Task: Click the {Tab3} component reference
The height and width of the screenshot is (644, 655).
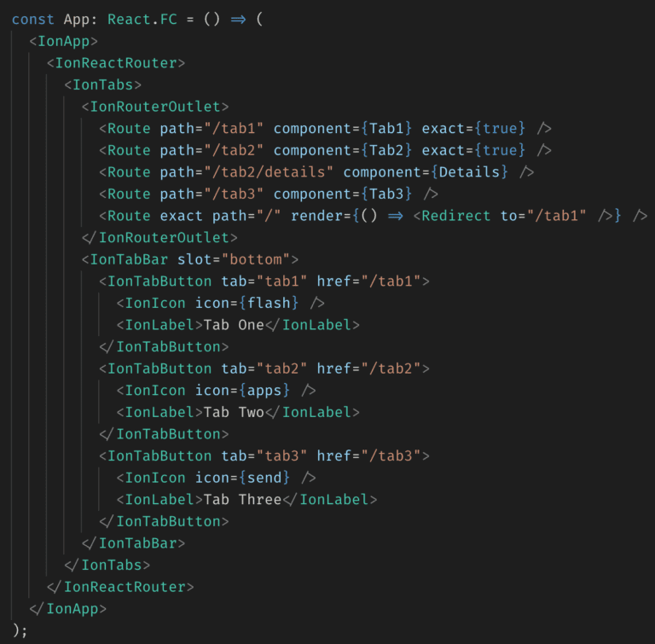Action: click(387, 194)
